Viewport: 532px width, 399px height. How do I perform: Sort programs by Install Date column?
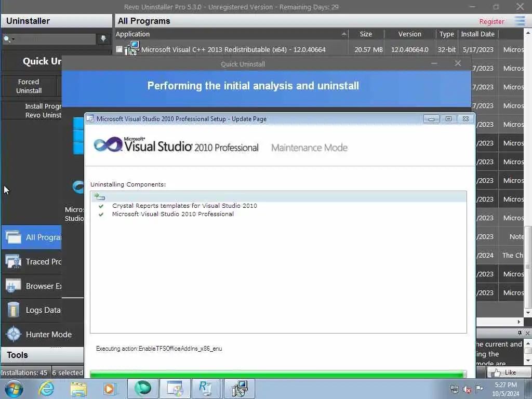point(477,34)
